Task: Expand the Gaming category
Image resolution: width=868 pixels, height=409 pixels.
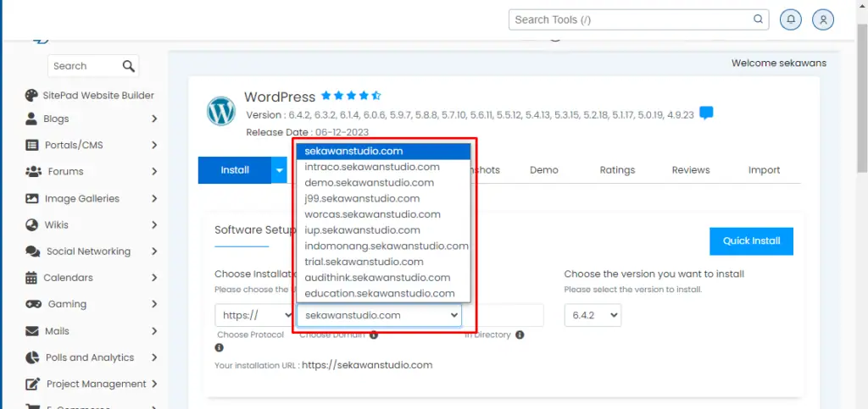Action: [x=154, y=305]
